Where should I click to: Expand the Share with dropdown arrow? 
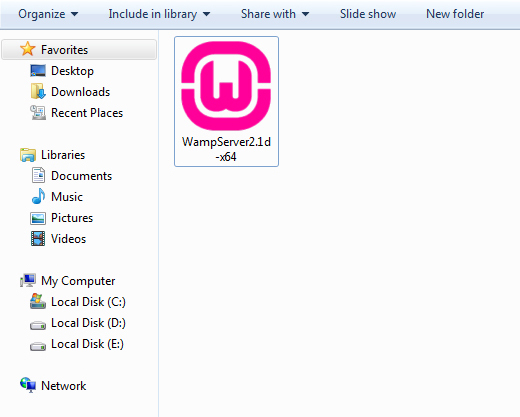coord(305,14)
